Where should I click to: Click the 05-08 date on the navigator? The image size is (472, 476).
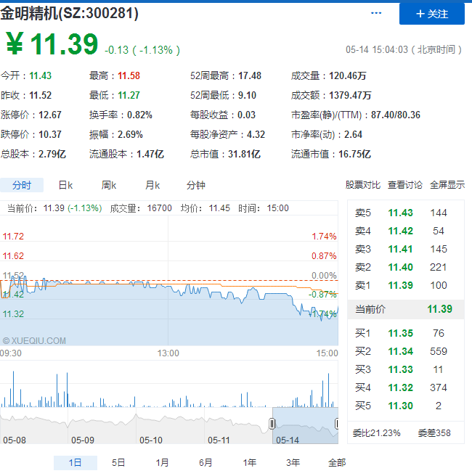click(x=15, y=440)
